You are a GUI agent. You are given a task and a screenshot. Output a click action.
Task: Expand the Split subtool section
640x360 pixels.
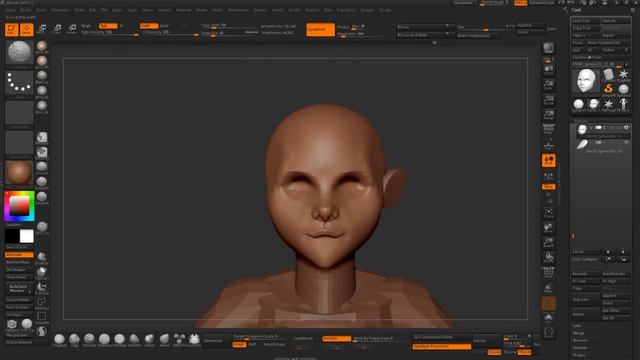(576, 326)
